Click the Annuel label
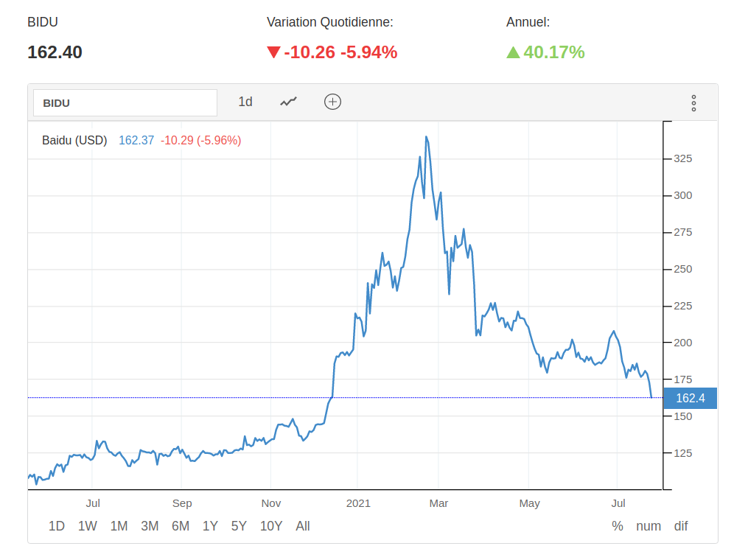Viewport: 734px width, 560px height. tap(528, 22)
